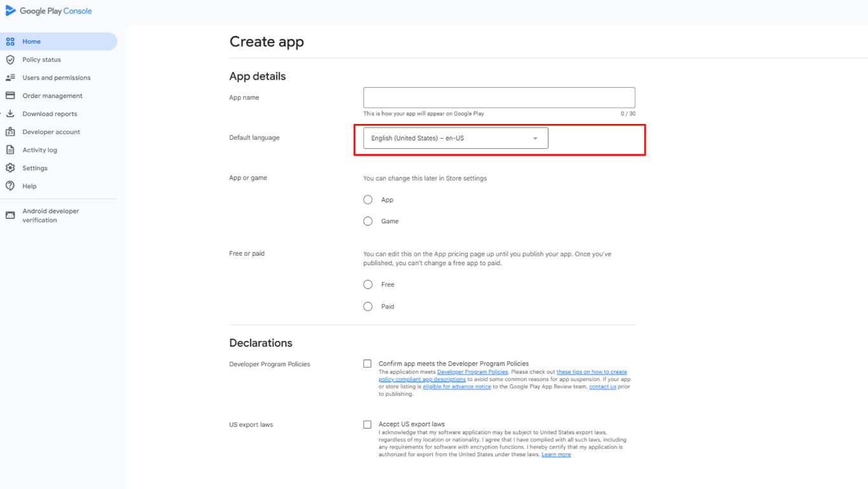
Task: Open the Default language dropdown
Action: 455,138
